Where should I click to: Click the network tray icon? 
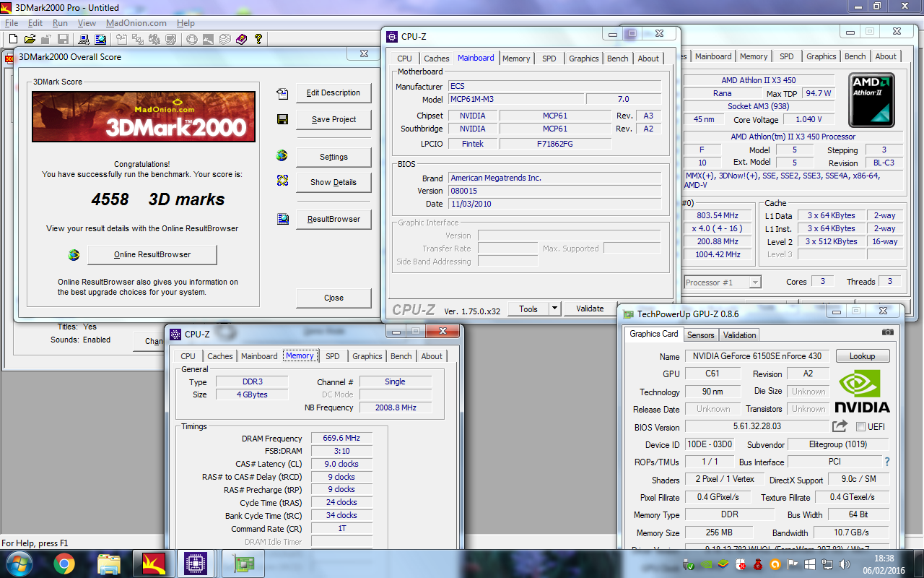pos(827,564)
